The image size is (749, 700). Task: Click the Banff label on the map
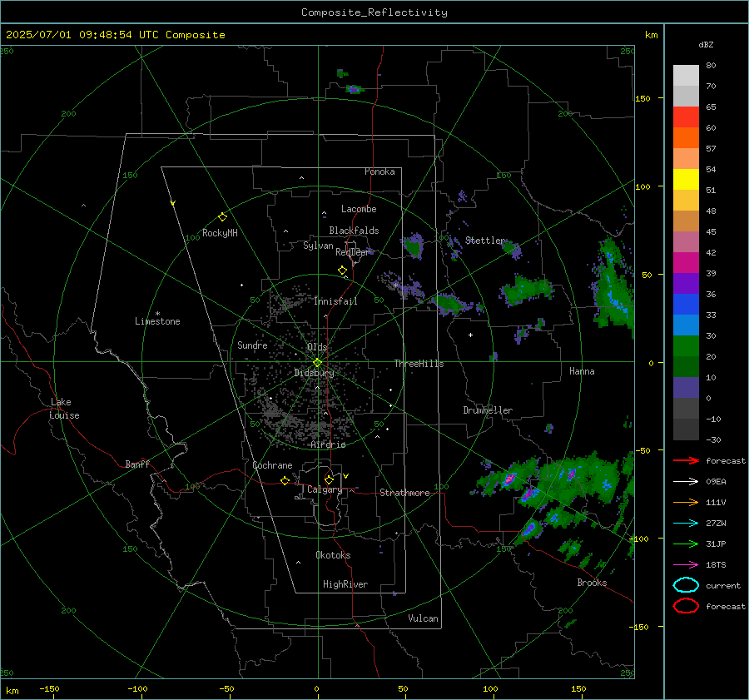coord(137,464)
